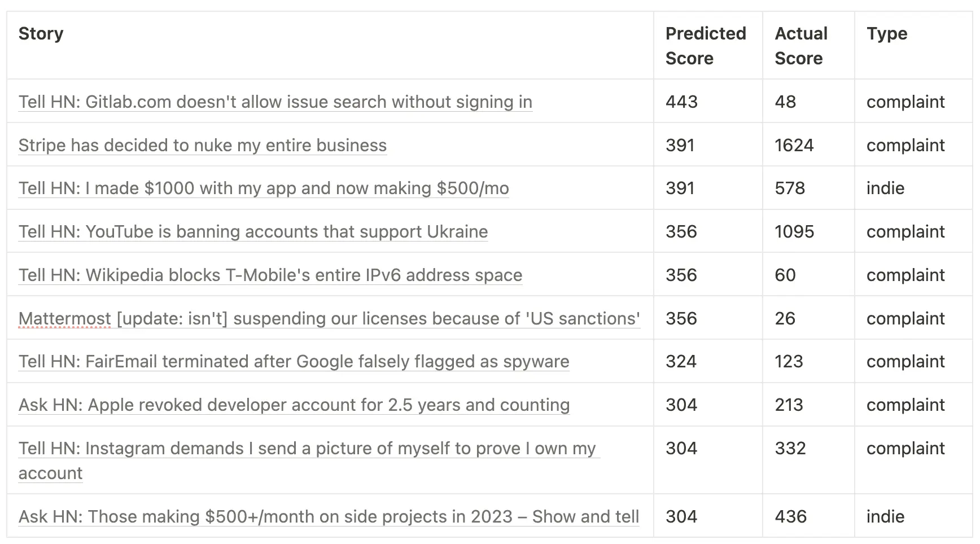The image size is (980, 544).
Task: Click the Story column header
Action: pyautogui.click(x=41, y=34)
